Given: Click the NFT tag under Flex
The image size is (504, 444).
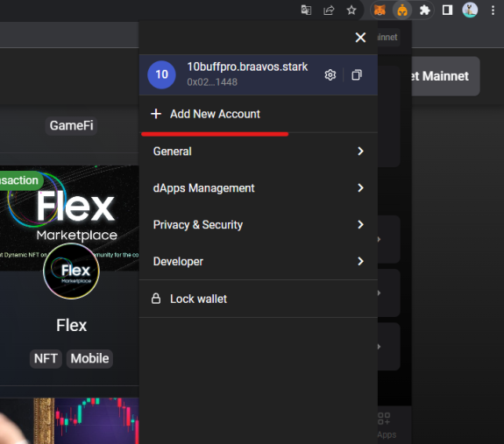Looking at the screenshot, I should pos(46,358).
